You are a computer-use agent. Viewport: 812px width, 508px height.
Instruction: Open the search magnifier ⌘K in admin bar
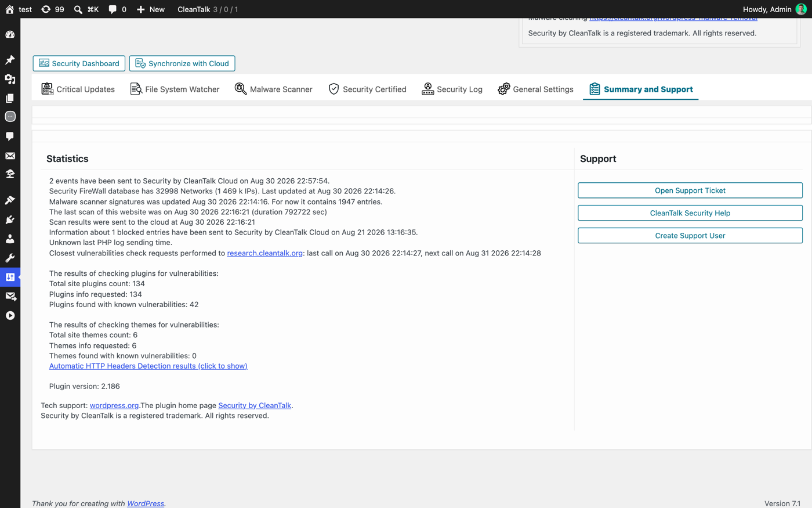tap(78, 9)
